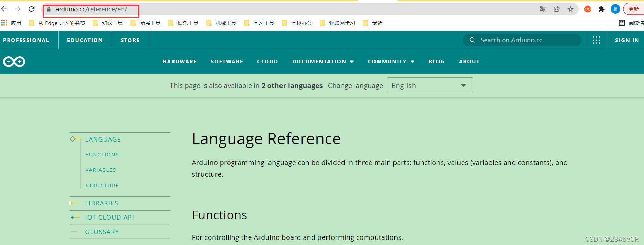Screen dimensions: 644x245
Task: Click the 更新 update button
Action: click(634, 9)
